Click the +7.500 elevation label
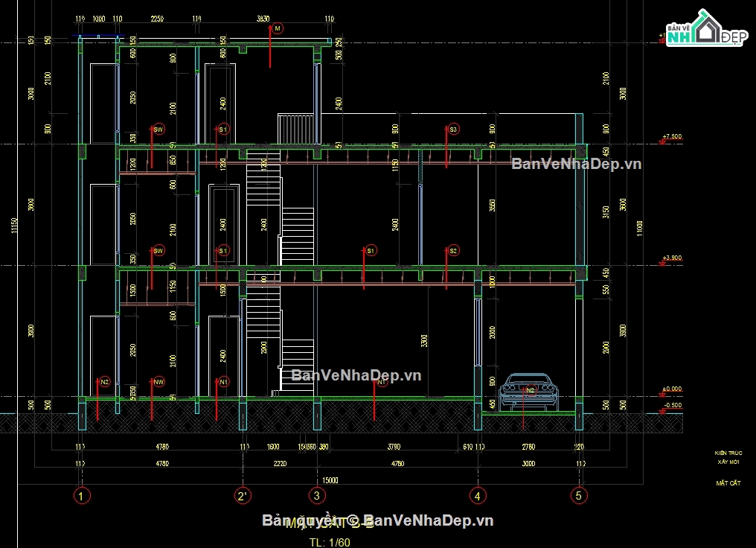The height and width of the screenshot is (548, 756). click(x=672, y=136)
